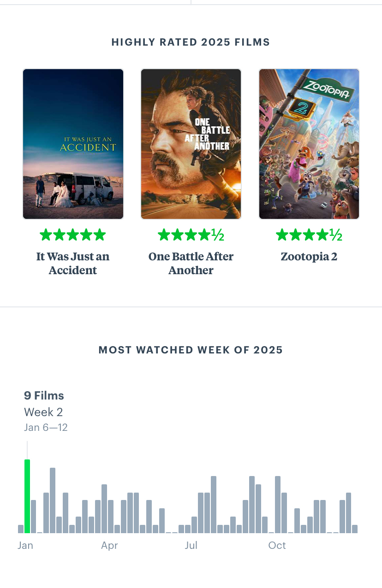382x588 pixels.
Task: Click the Apr axis label
Action: point(109,546)
